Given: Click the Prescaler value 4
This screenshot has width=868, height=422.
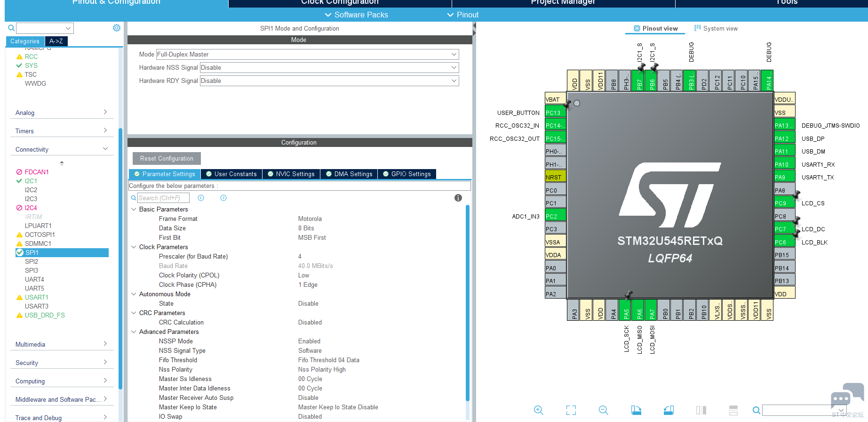Looking at the screenshot, I should coord(300,256).
